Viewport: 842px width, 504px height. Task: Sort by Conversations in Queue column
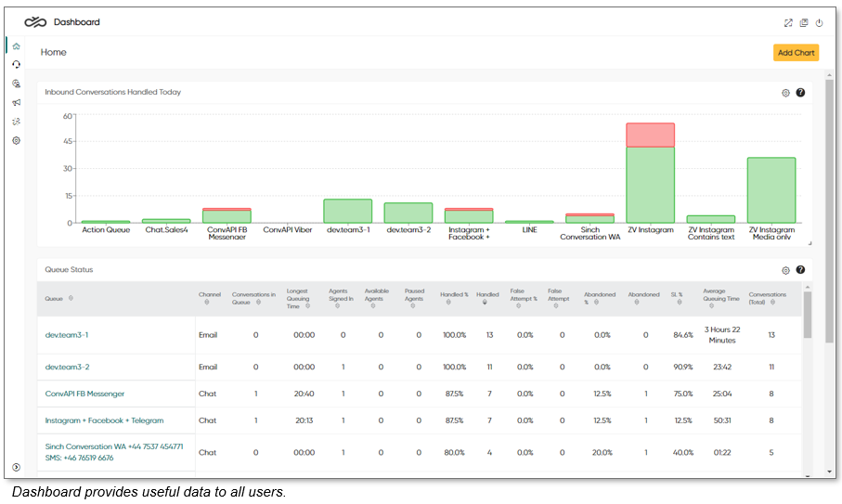[258, 303]
